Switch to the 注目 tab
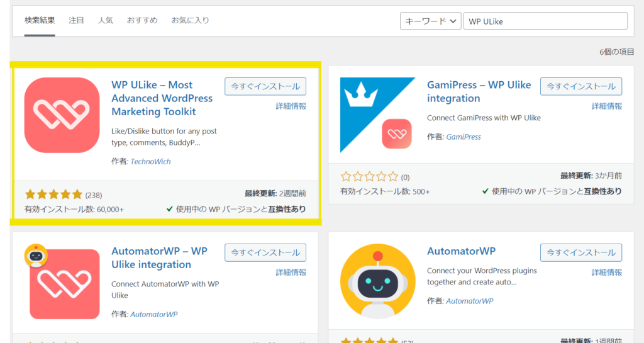 tap(76, 21)
